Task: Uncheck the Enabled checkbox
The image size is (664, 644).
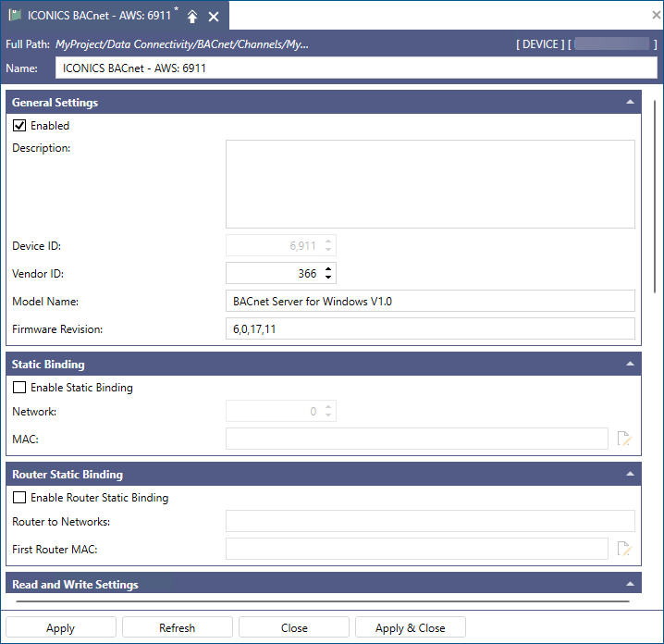Action: [19, 126]
